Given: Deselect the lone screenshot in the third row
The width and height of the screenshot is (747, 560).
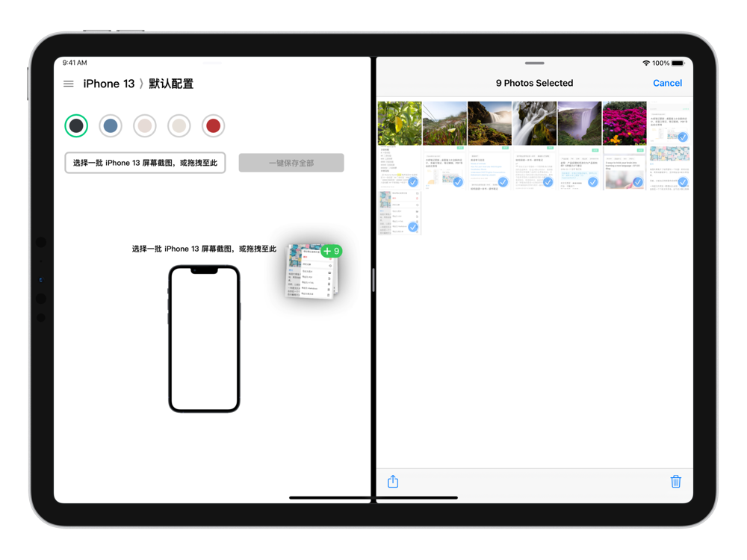Looking at the screenshot, I should (400, 213).
